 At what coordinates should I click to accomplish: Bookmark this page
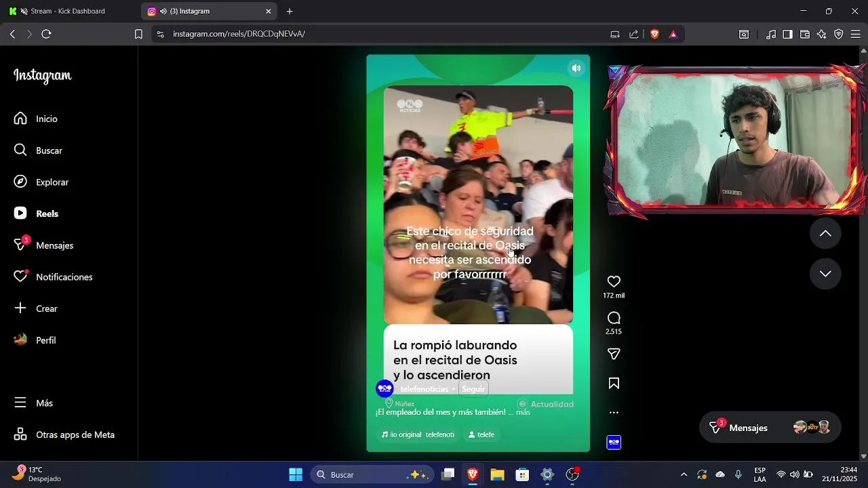(138, 34)
